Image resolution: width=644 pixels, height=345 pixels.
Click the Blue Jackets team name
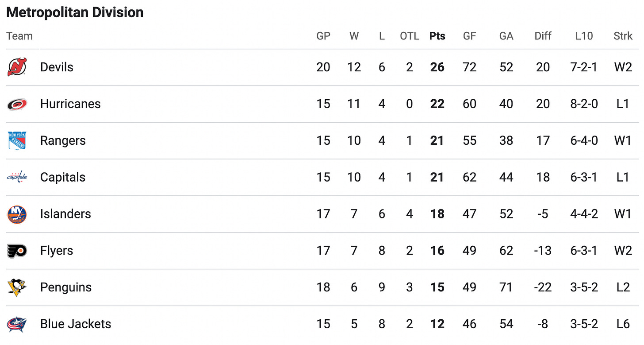click(x=76, y=324)
